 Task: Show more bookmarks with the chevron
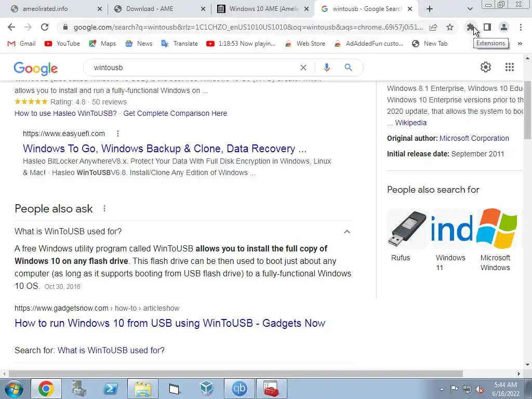click(x=520, y=44)
